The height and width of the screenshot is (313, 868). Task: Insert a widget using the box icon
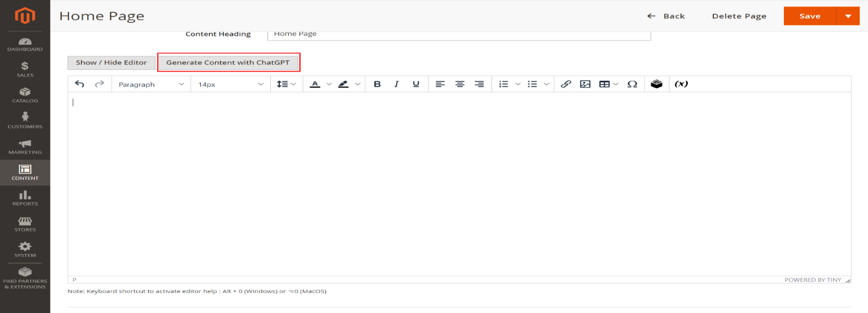656,84
